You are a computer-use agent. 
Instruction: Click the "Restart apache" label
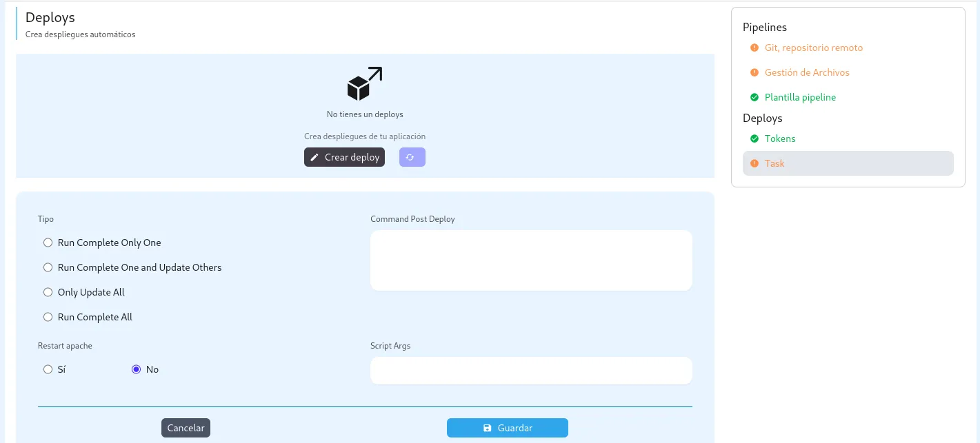[x=65, y=346]
